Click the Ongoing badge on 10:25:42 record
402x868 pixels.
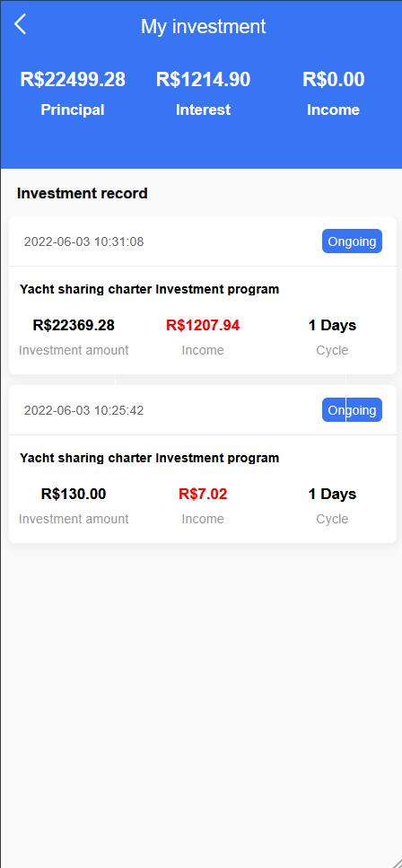pos(352,410)
